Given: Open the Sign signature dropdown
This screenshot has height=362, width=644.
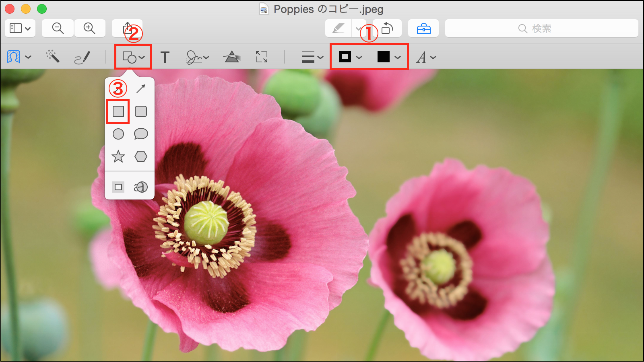Looking at the screenshot, I should (x=197, y=57).
